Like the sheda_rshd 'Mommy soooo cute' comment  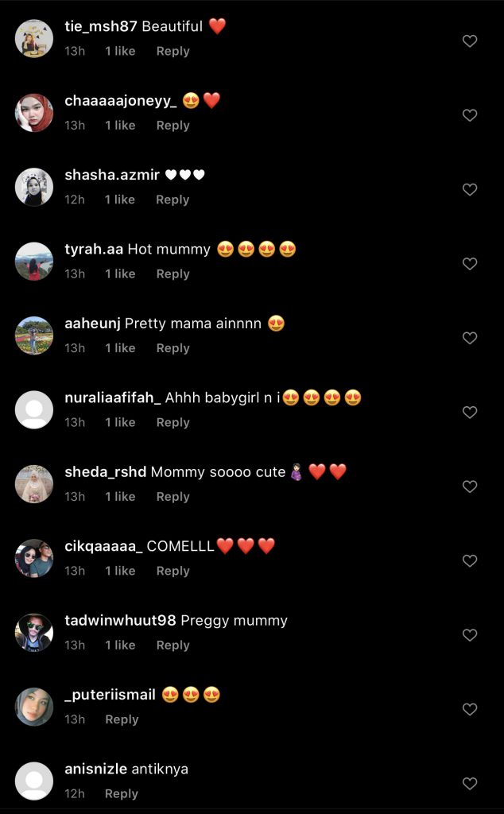click(x=470, y=486)
